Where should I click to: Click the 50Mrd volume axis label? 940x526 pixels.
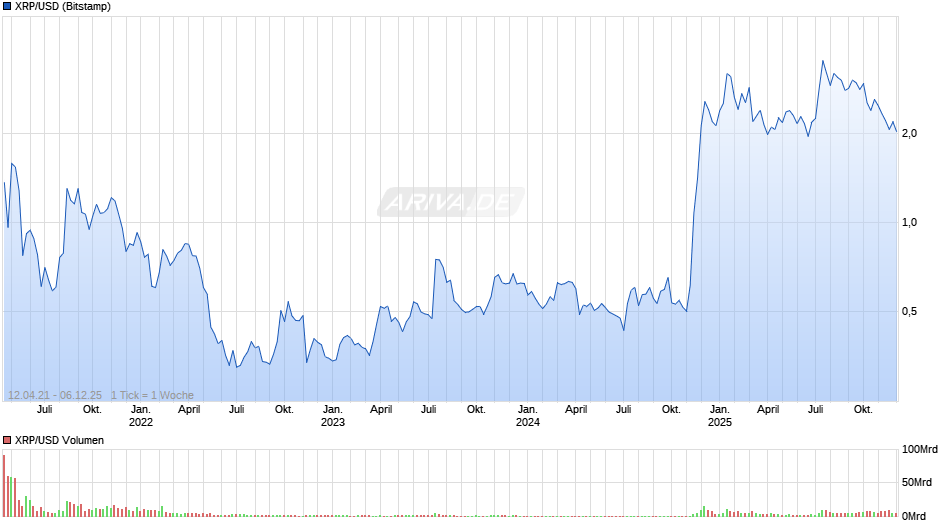917,482
